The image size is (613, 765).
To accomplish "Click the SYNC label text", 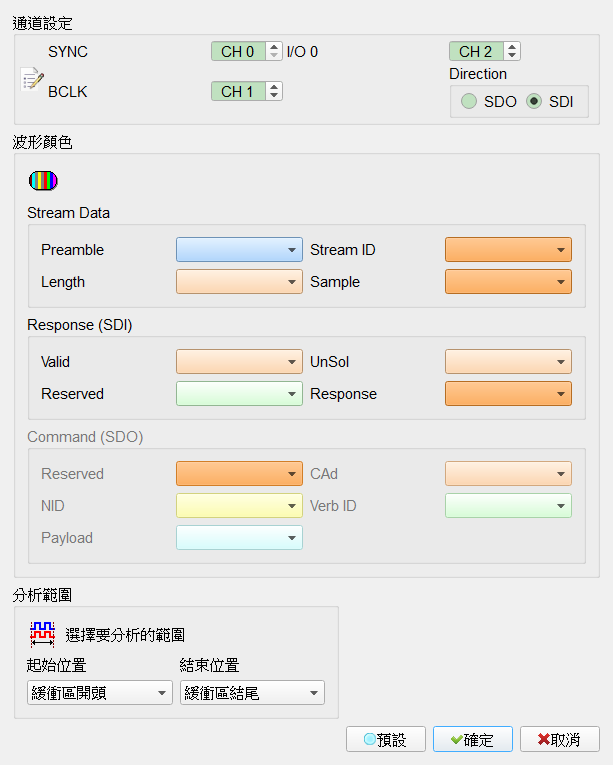I will pyautogui.click(x=68, y=52).
